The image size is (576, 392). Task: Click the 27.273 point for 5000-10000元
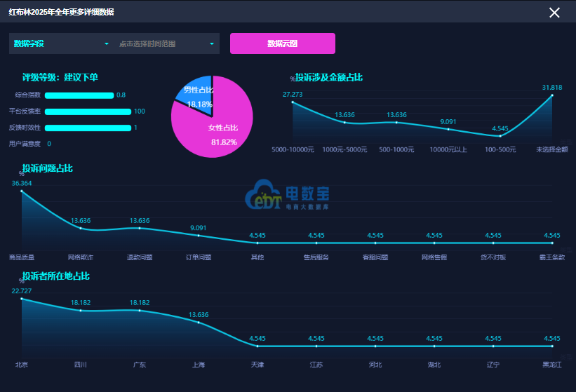pyautogui.click(x=293, y=102)
